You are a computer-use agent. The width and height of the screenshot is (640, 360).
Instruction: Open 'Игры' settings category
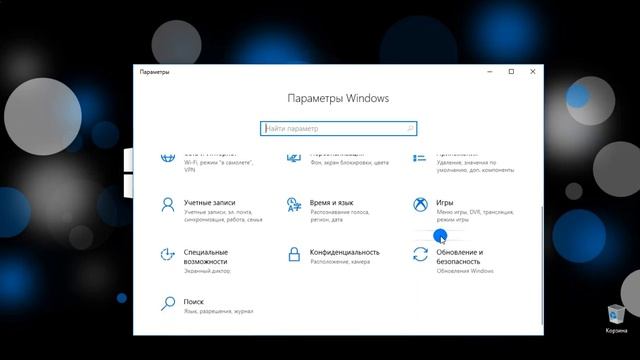click(444, 202)
